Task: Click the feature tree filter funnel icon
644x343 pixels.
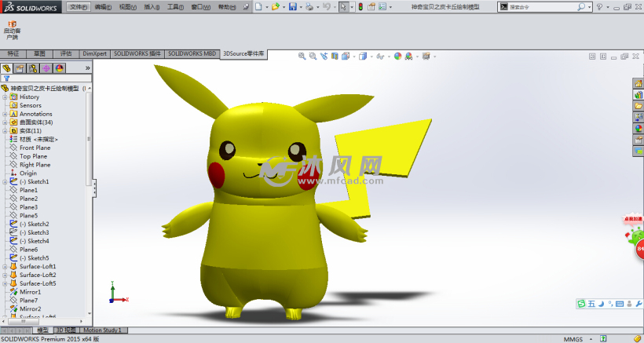Action: (6, 78)
